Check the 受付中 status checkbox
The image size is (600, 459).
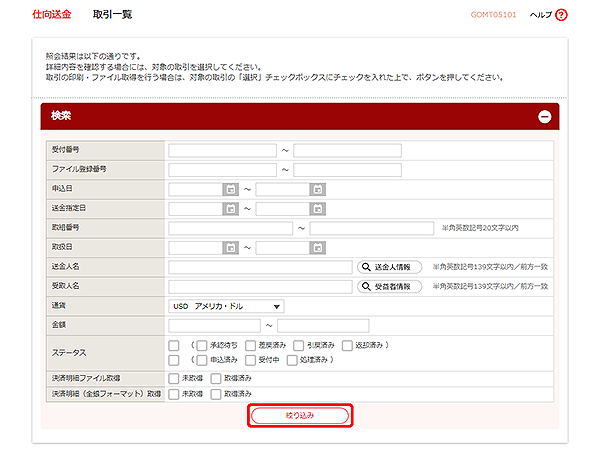251,360
